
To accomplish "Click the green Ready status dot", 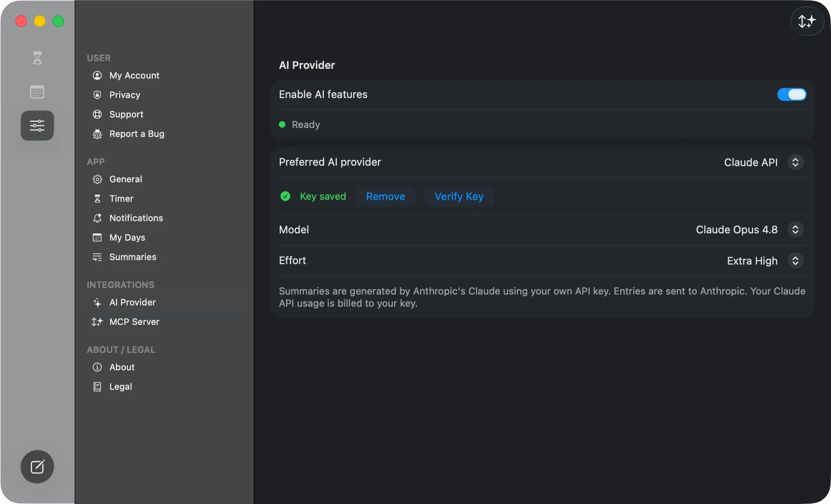I will (282, 124).
